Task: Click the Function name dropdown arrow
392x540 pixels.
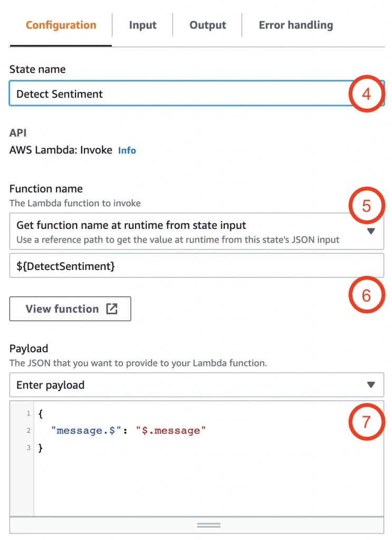Action: pyautogui.click(x=371, y=231)
